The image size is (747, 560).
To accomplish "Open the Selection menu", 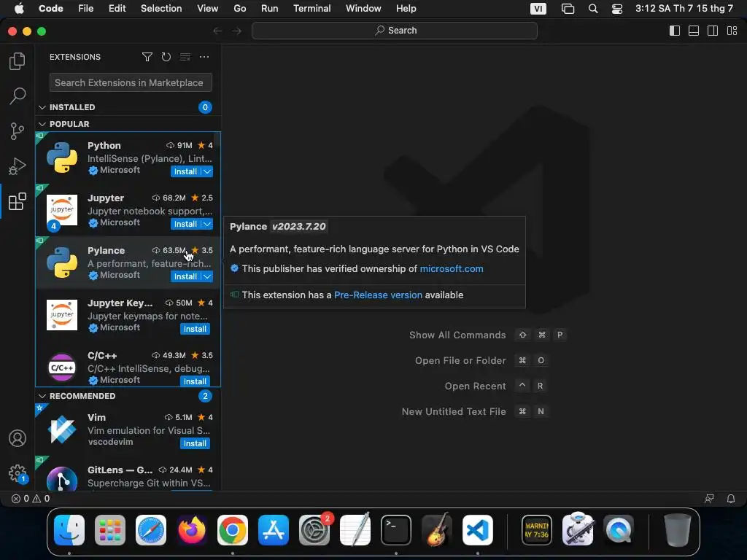I will pyautogui.click(x=161, y=9).
